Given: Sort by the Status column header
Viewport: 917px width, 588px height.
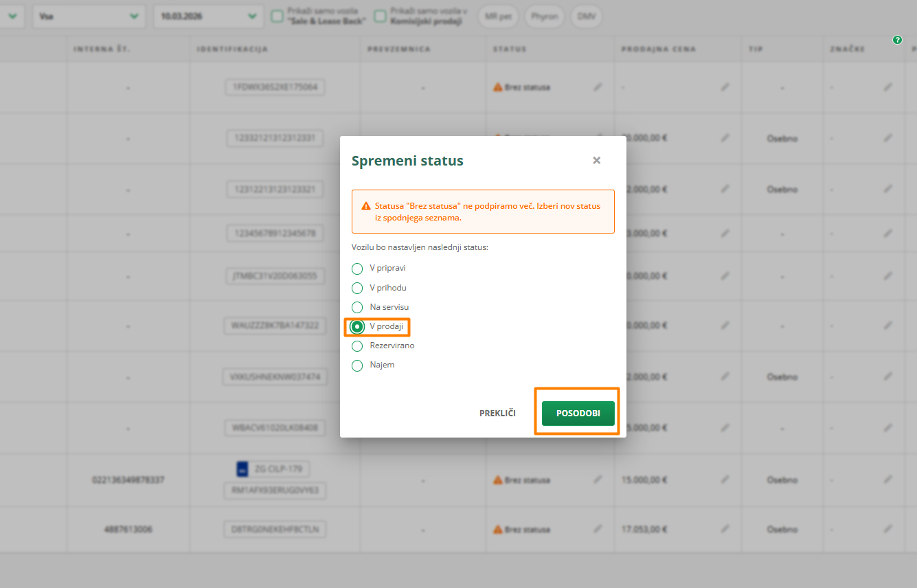Looking at the screenshot, I should point(510,49).
